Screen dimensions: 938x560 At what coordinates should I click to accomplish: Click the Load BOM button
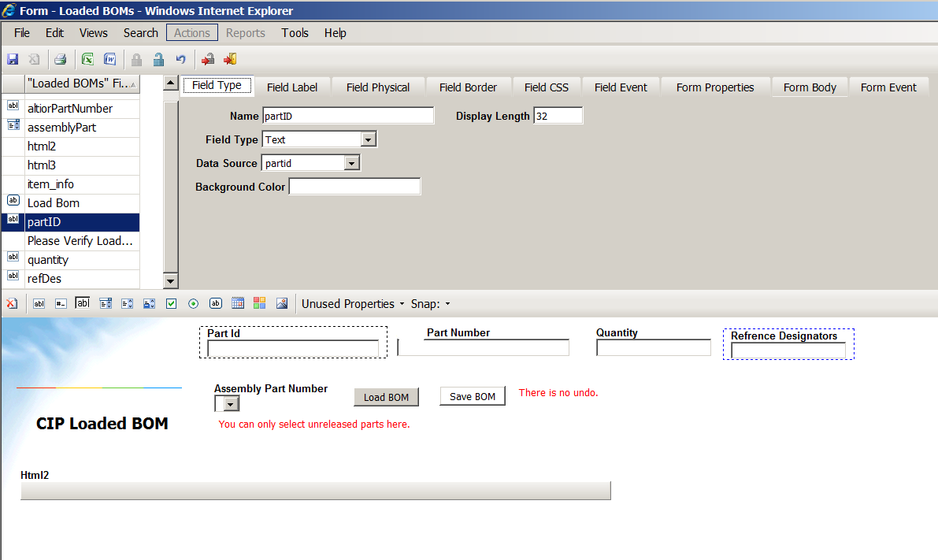[386, 397]
